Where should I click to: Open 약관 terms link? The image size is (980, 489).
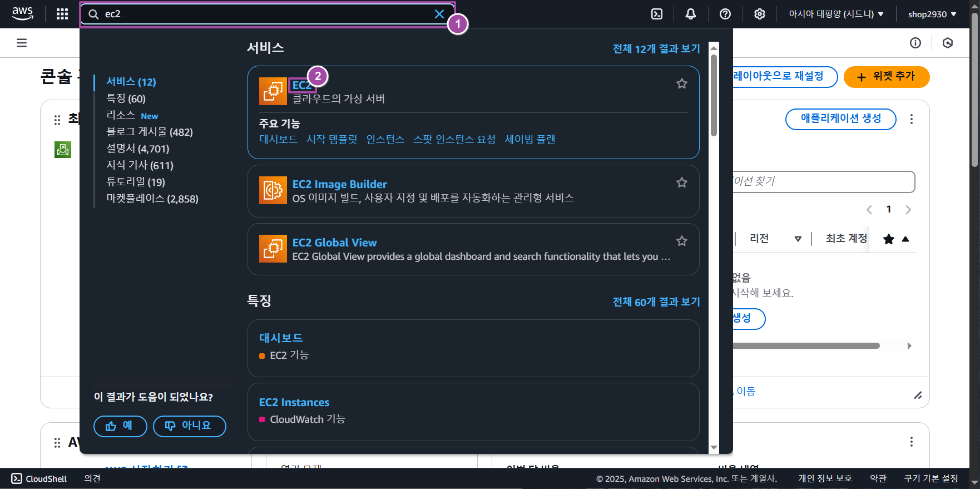coord(878,478)
